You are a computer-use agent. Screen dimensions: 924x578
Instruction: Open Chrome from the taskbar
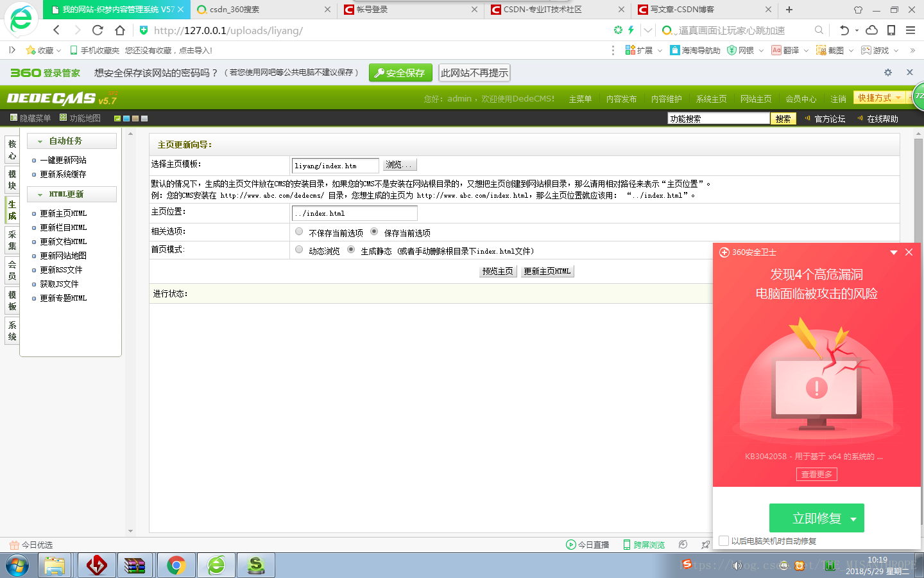(x=176, y=565)
